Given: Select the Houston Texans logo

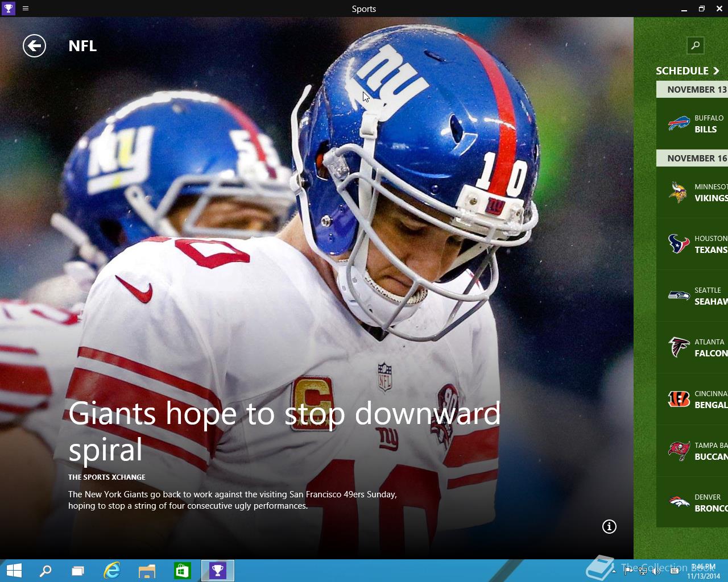Looking at the screenshot, I should click(679, 244).
